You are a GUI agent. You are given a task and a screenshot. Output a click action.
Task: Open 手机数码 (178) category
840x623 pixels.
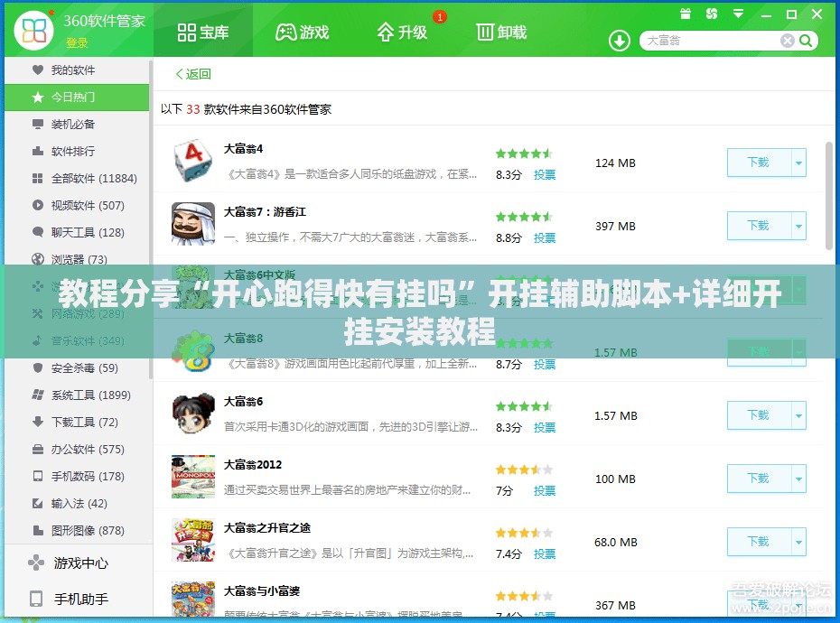coord(77,476)
